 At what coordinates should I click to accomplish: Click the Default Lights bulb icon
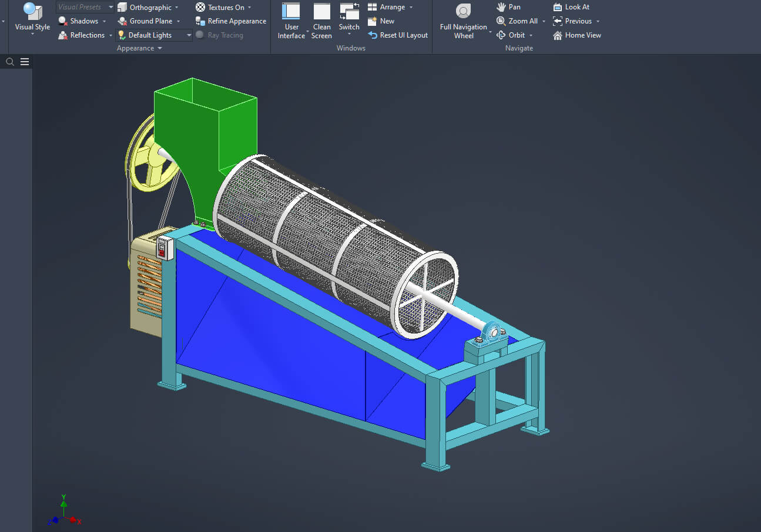(122, 35)
